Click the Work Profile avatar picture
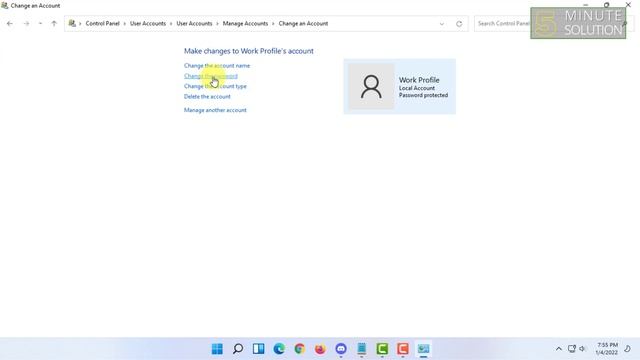 tap(371, 87)
